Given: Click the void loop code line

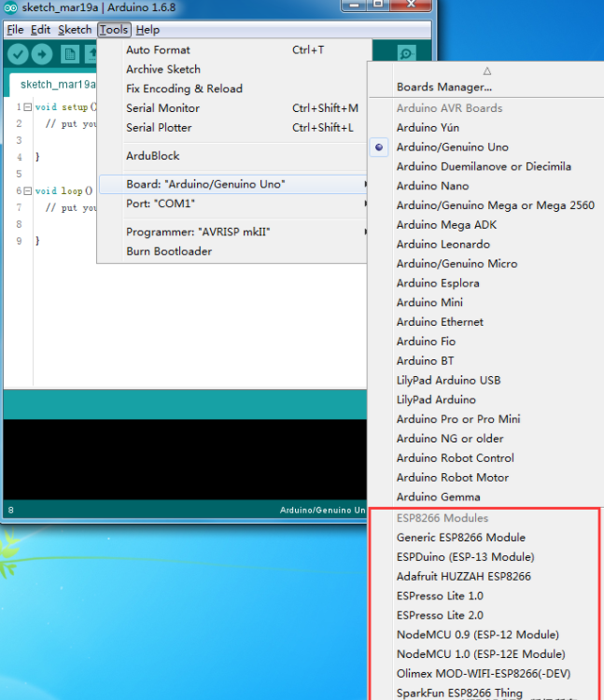Looking at the screenshot, I should [x=63, y=191].
